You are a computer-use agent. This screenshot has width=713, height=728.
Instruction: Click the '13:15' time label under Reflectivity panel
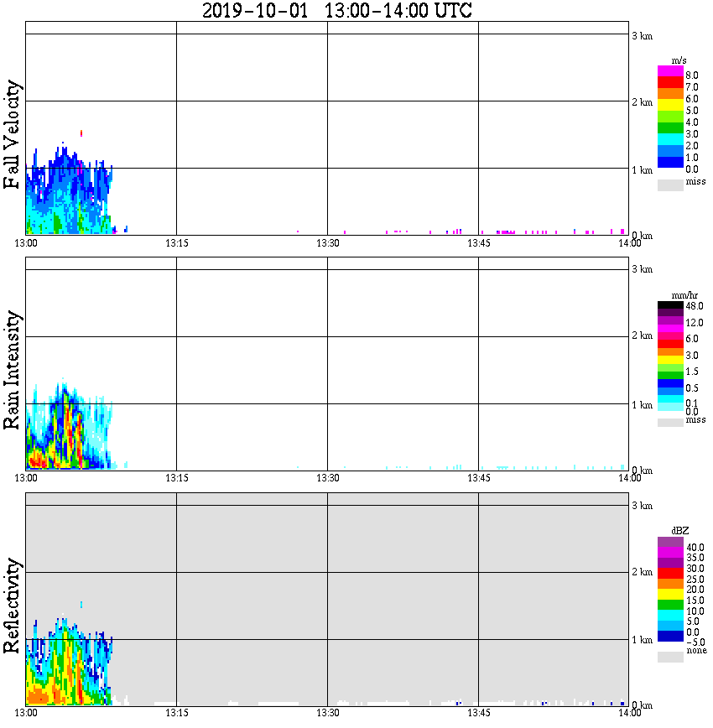(x=177, y=713)
